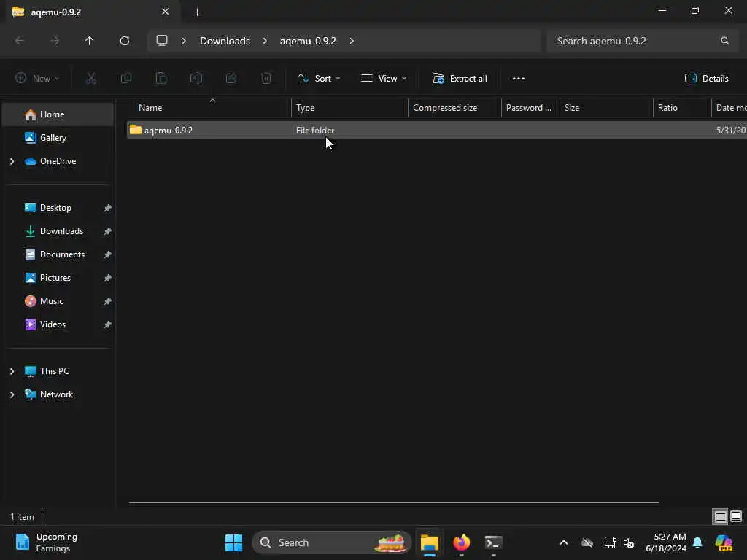
Task: Click Extract all button
Action: (x=460, y=79)
